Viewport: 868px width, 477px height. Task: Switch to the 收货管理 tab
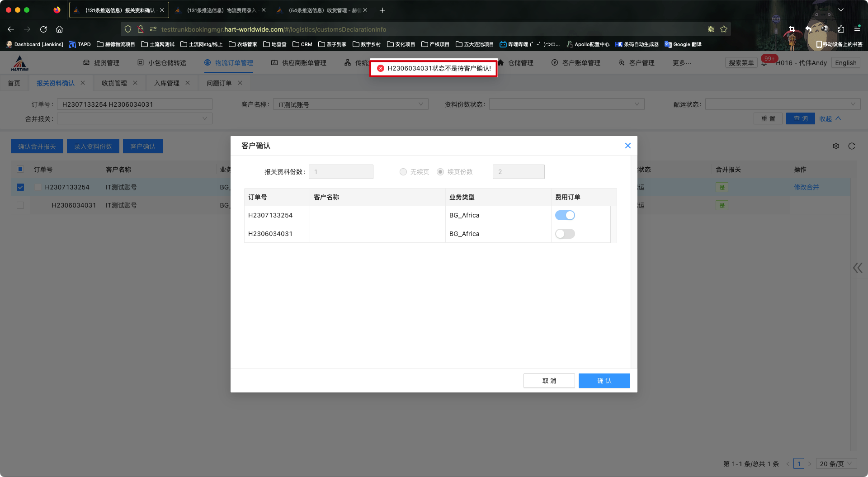[114, 83]
